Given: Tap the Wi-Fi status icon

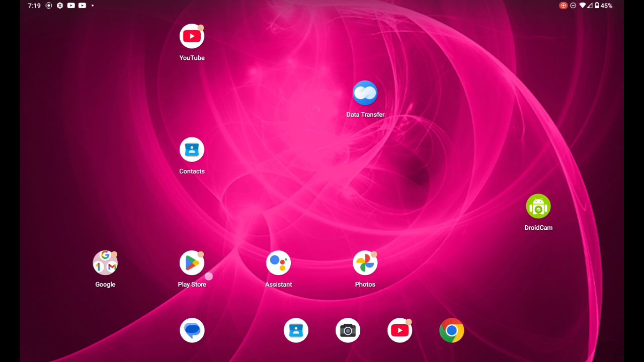Looking at the screenshot, I should (x=583, y=6).
